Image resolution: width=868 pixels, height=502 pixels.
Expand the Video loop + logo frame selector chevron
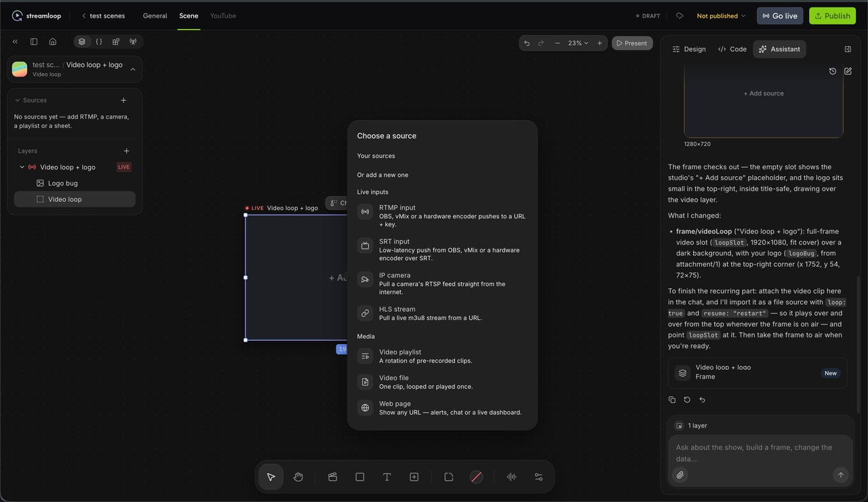[x=132, y=69]
